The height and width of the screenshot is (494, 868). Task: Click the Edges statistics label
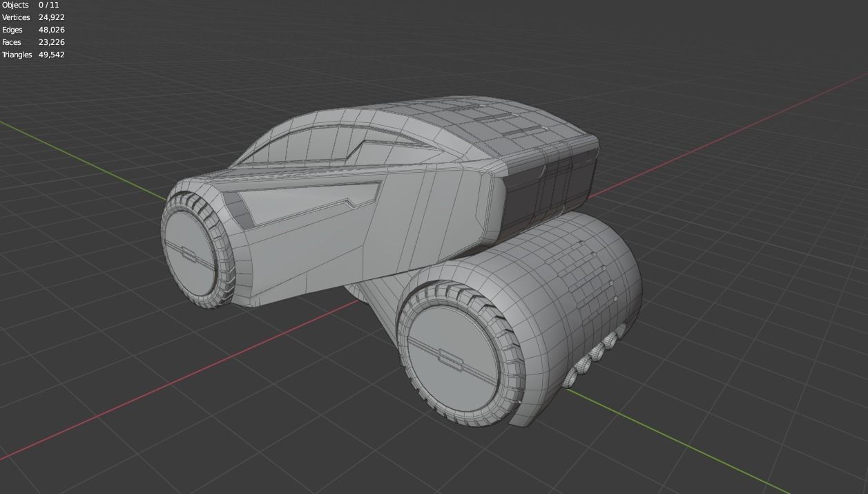[x=12, y=30]
